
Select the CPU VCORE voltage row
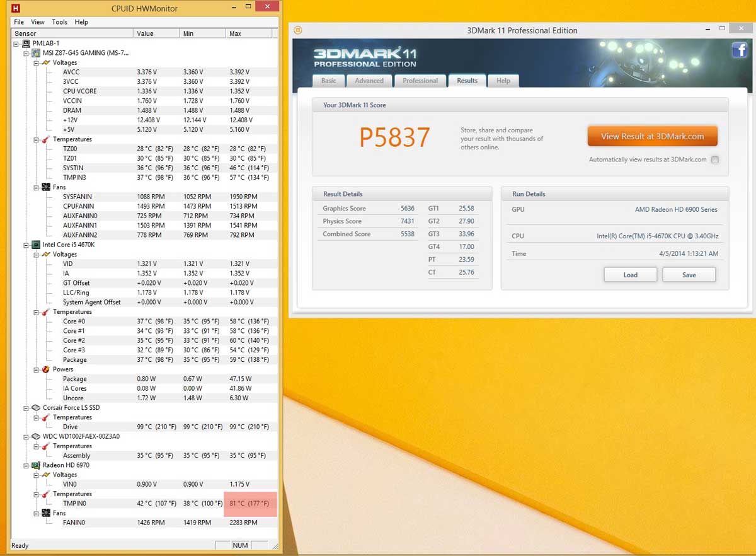coord(145,91)
